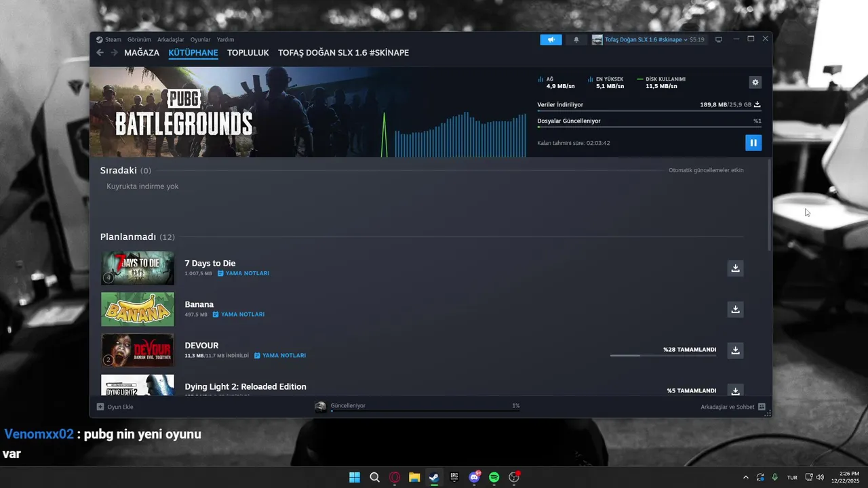This screenshot has width=868, height=488.
Task: Click download icon for Dying Light 2
Action: click(735, 390)
